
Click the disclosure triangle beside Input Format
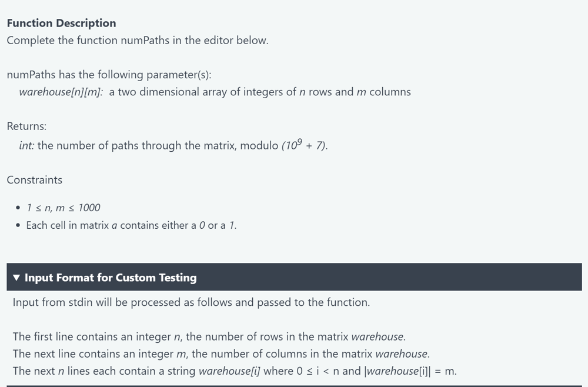(16, 278)
